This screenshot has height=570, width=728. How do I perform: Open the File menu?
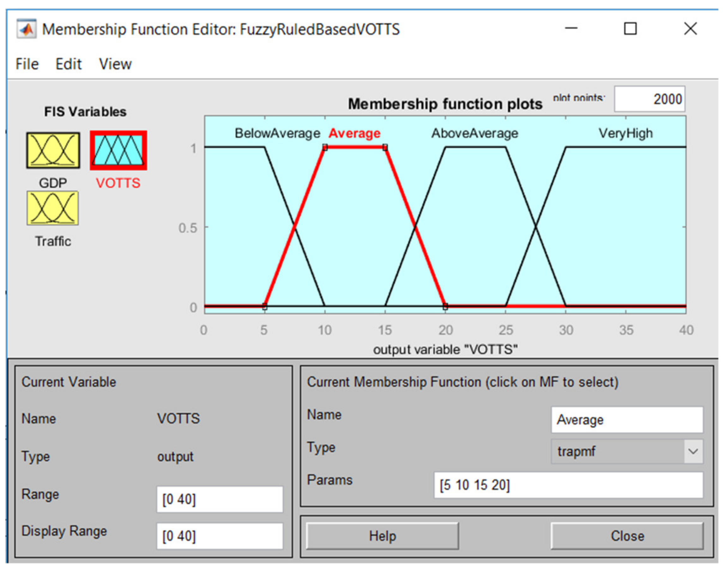[x=27, y=64]
